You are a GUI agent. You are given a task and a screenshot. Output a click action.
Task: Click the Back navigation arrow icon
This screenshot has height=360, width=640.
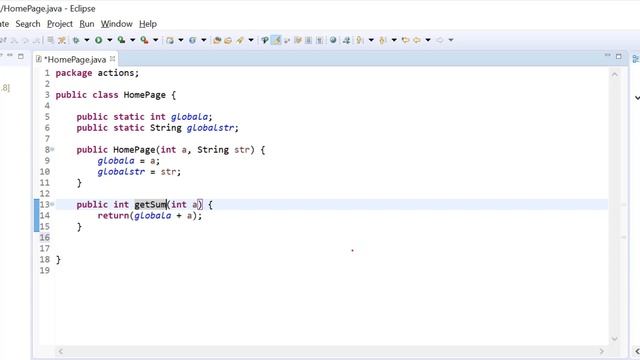point(417,40)
